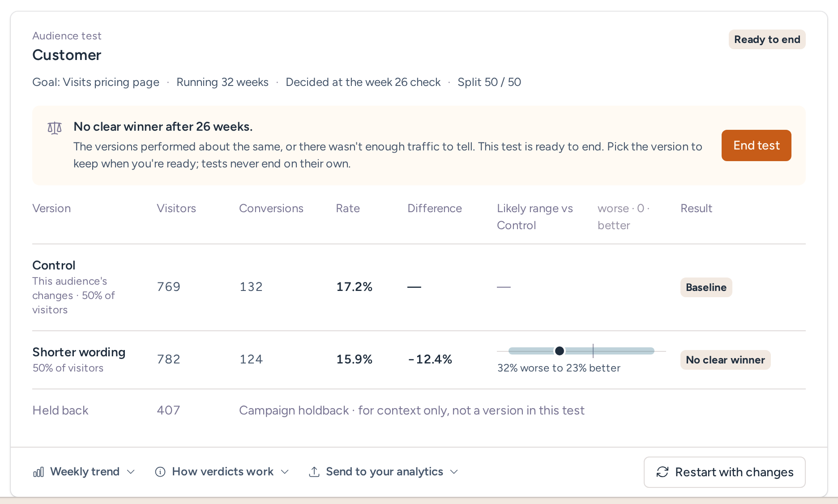Click the 32% worse to 23% better text
This screenshot has width=838, height=504.
[x=559, y=368]
